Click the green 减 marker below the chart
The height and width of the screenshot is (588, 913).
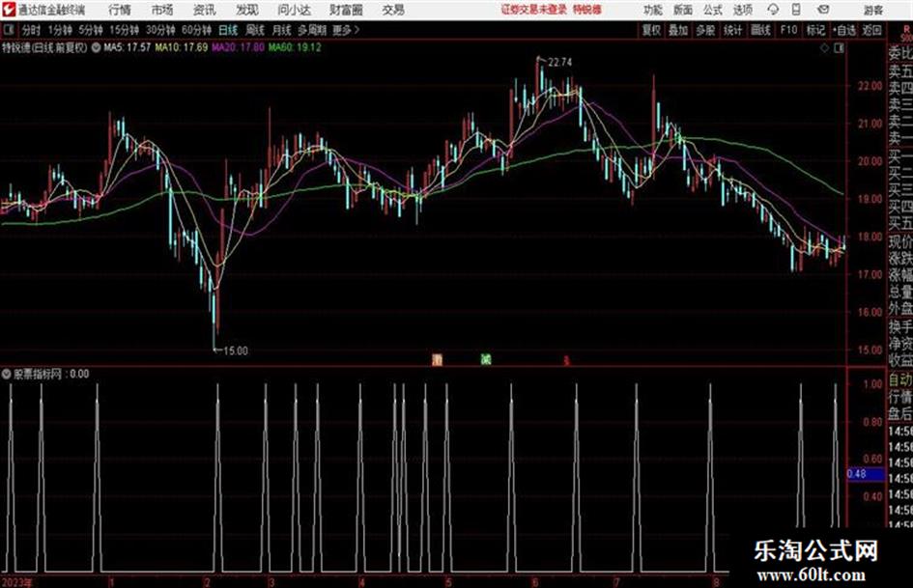tap(486, 359)
